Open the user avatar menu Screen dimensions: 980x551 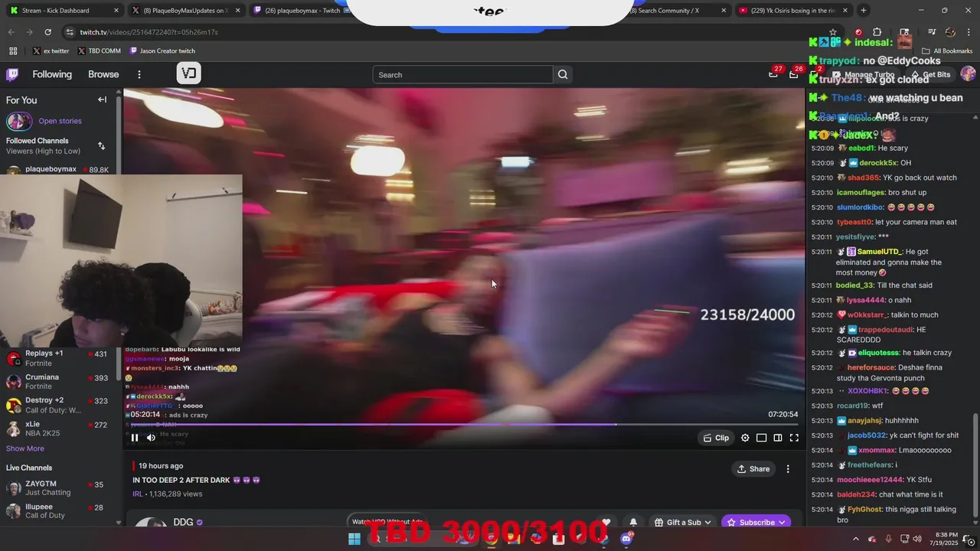point(968,74)
